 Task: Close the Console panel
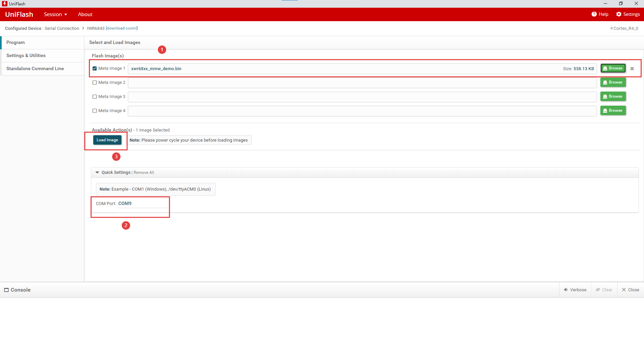coord(631,290)
